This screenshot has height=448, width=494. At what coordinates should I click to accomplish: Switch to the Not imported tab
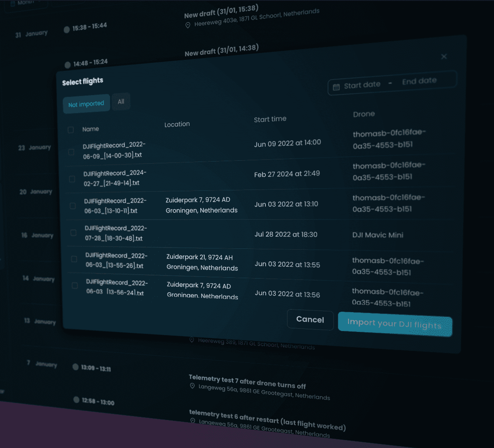(86, 104)
